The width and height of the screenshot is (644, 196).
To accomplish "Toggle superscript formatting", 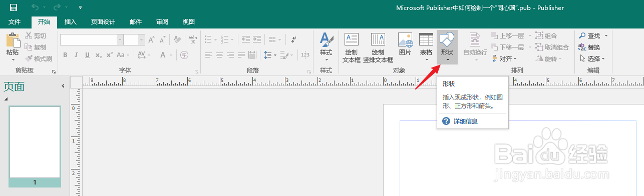I will (109, 55).
